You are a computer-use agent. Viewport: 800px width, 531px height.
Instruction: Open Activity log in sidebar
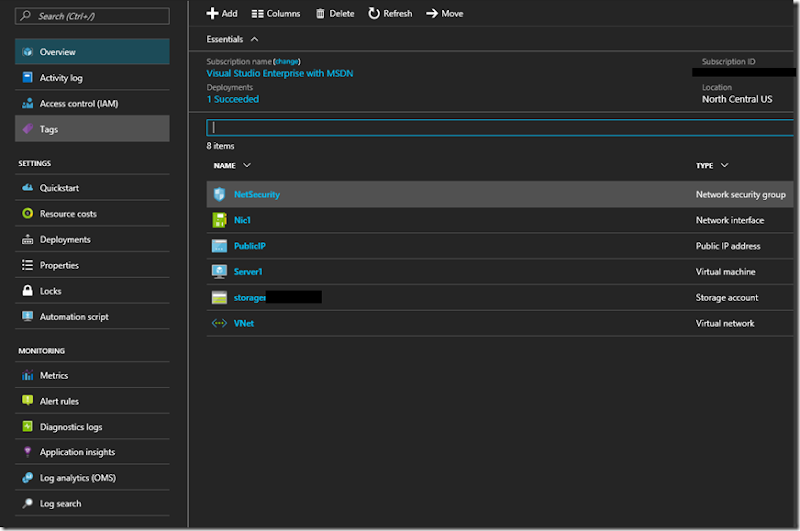[x=92, y=78]
